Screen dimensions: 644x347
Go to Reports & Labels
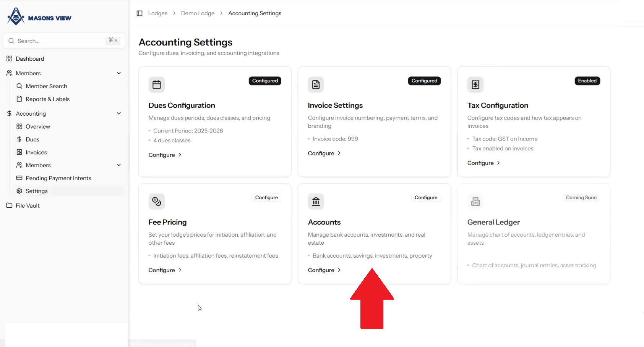[47, 99]
